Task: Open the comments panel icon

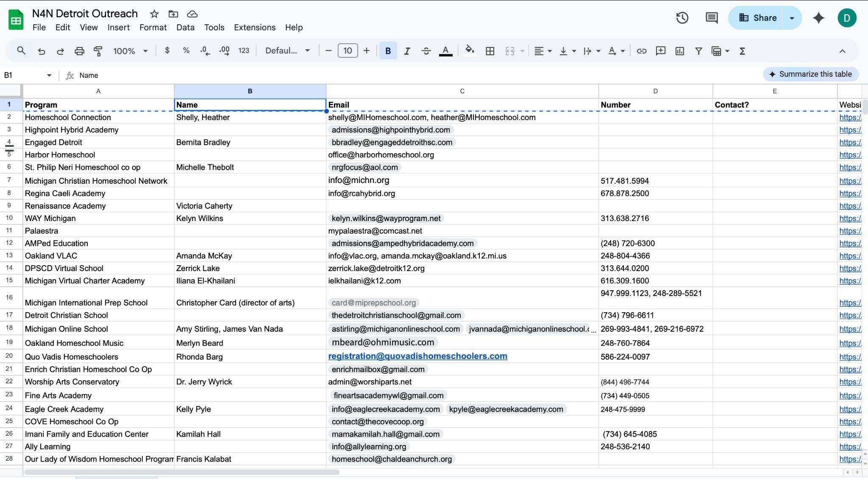Action: tap(711, 18)
